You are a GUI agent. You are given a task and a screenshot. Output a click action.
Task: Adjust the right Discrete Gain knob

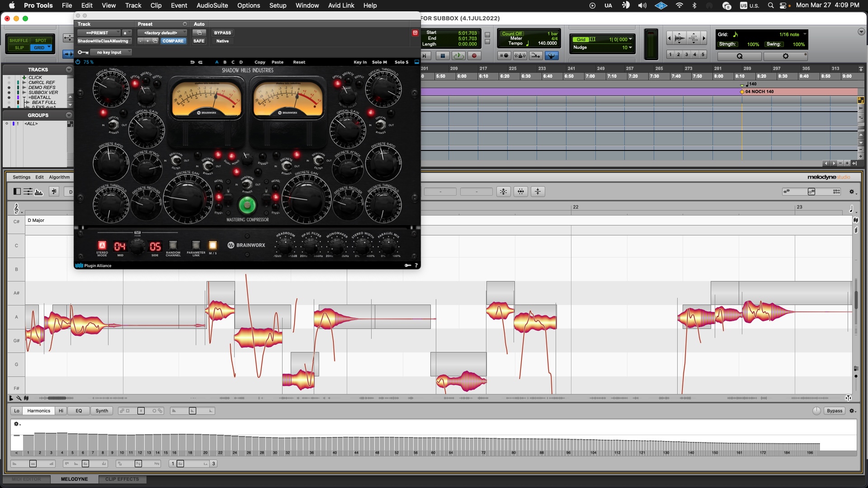tap(306, 198)
